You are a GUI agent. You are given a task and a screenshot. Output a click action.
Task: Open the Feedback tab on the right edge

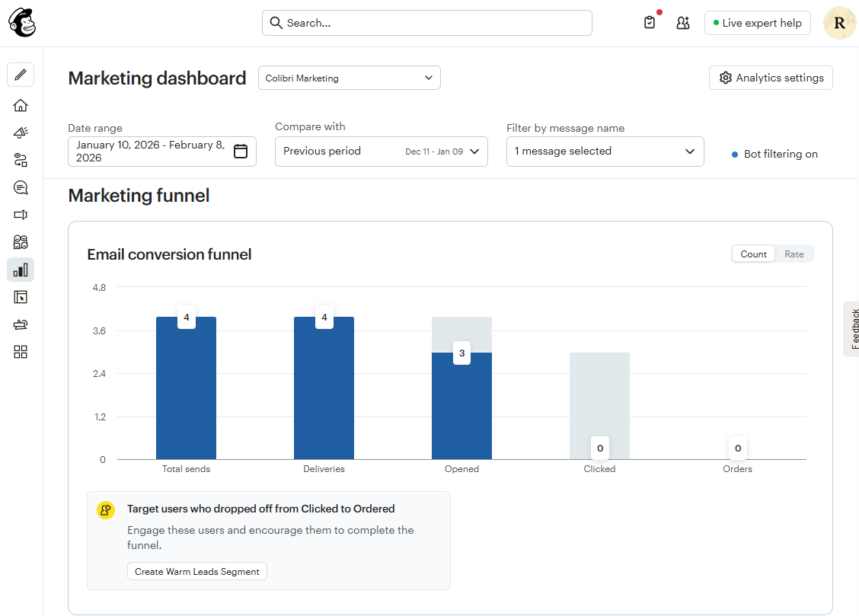click(x=852, y=329)
